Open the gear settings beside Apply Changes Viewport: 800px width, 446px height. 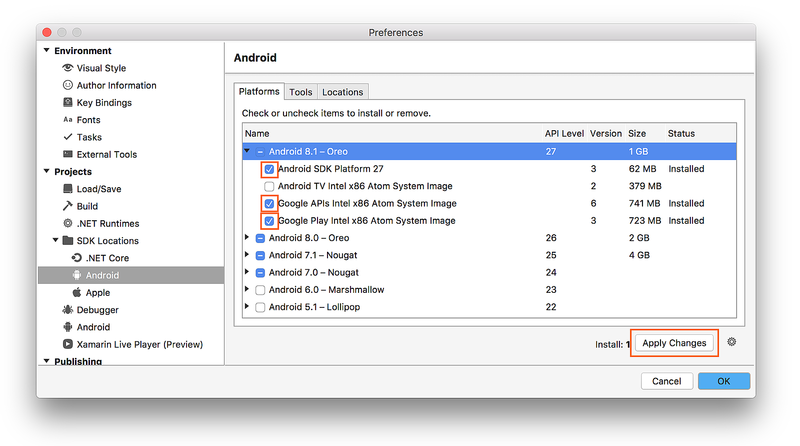click(x=732, y=342)
